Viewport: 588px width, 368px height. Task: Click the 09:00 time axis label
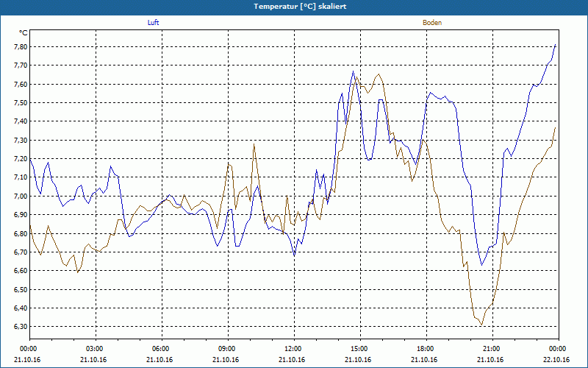[226, 349]
